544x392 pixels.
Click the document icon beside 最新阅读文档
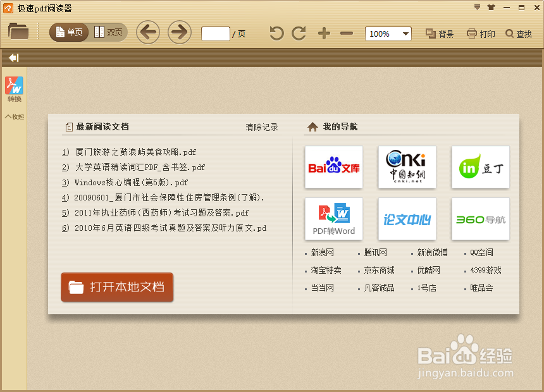click(x=69, y=127)
